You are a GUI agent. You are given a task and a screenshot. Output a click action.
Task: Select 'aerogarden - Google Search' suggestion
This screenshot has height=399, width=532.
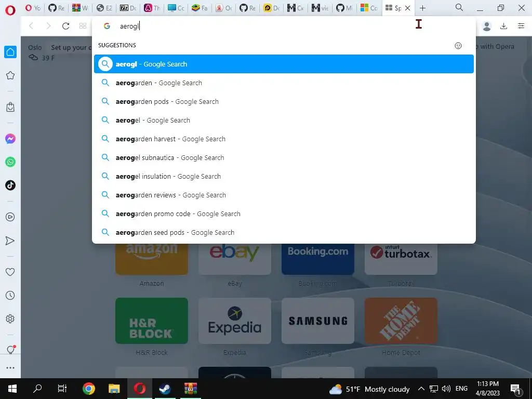[x=284, y=83]
